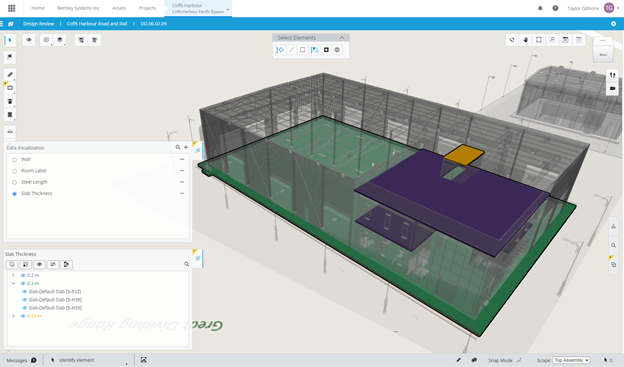Select the Wall visualization radio button

pos(14,160)
